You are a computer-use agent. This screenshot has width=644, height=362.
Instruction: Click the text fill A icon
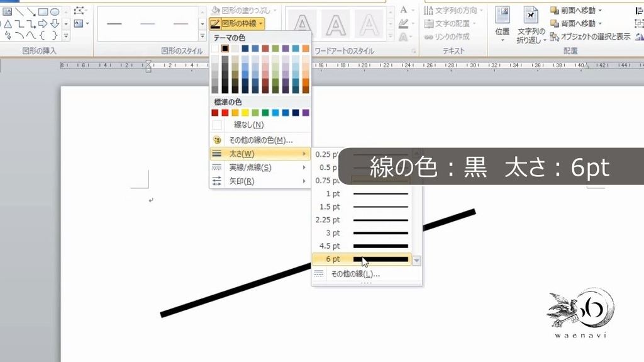point(405,10)
